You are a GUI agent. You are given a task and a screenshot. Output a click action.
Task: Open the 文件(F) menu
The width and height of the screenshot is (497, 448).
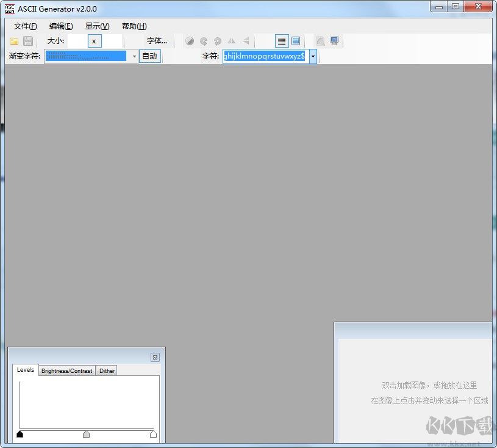(26, 26)
